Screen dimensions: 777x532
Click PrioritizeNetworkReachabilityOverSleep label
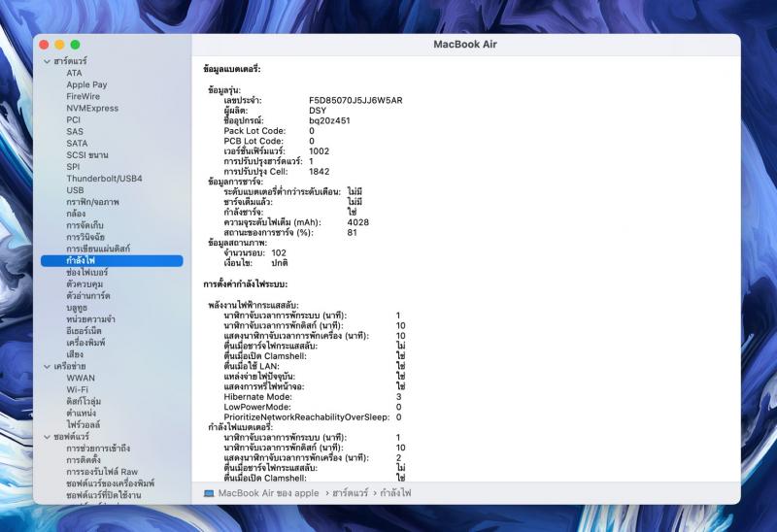(x=307, y=417)
